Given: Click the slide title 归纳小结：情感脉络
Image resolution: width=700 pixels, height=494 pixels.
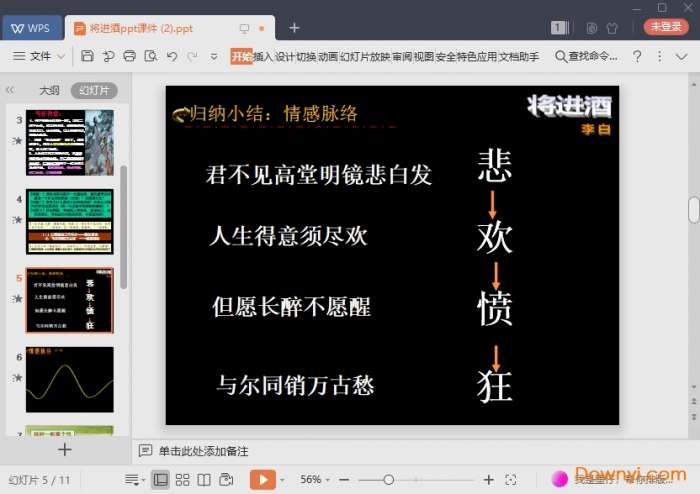Looking at the screenshot, I should (x=274, y=114).
